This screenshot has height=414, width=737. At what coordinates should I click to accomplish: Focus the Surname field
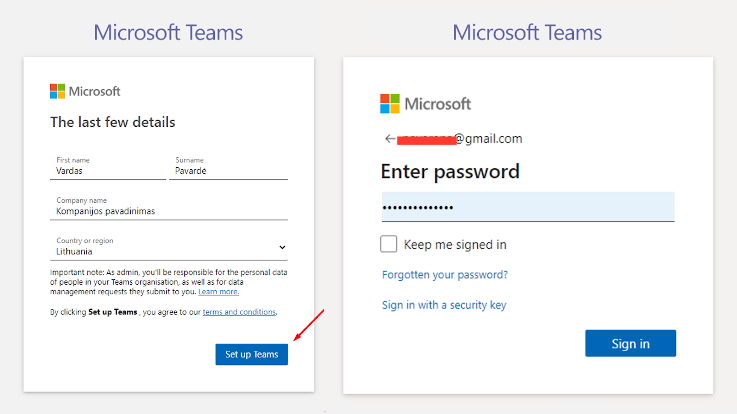click(229, 171)
